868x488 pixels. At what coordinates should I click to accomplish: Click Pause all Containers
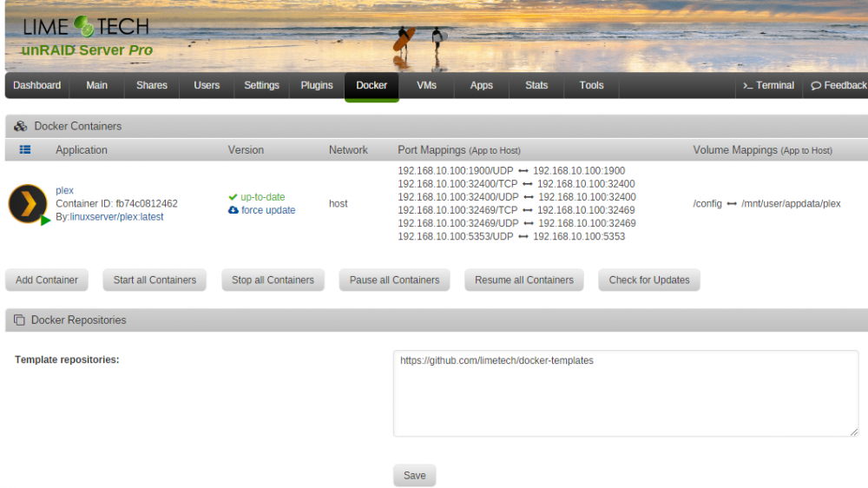pyautogui.click(x=394, y=280)
